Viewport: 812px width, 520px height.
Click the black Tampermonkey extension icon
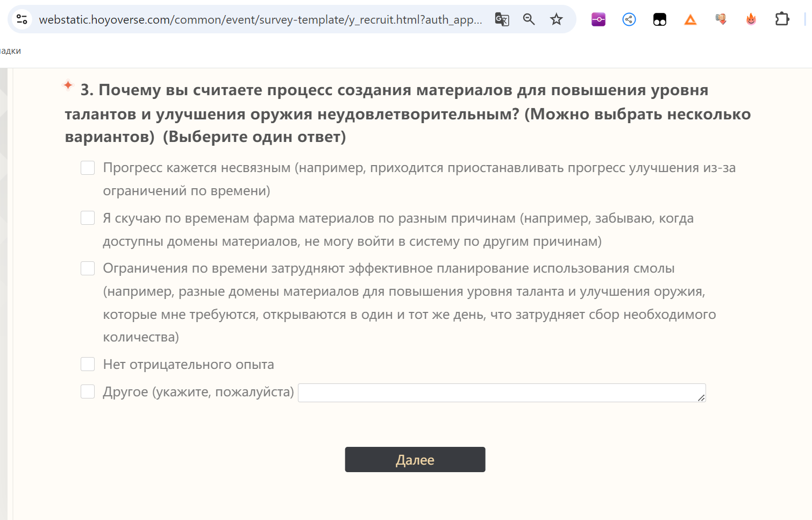[659, 20]
